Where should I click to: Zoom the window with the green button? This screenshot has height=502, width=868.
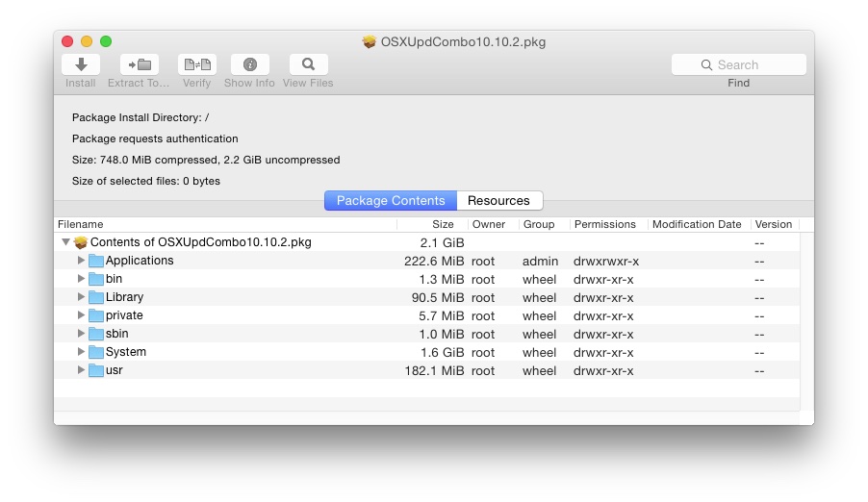coord(106,41)
